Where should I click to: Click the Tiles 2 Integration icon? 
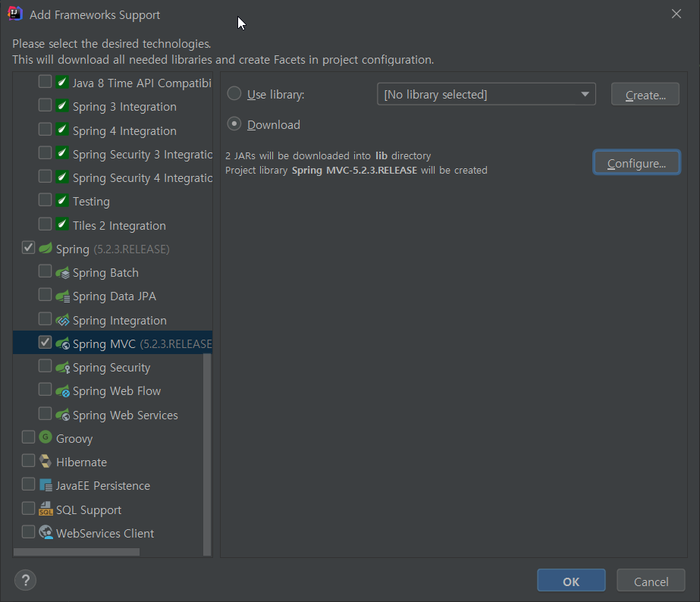coord(62,224)
